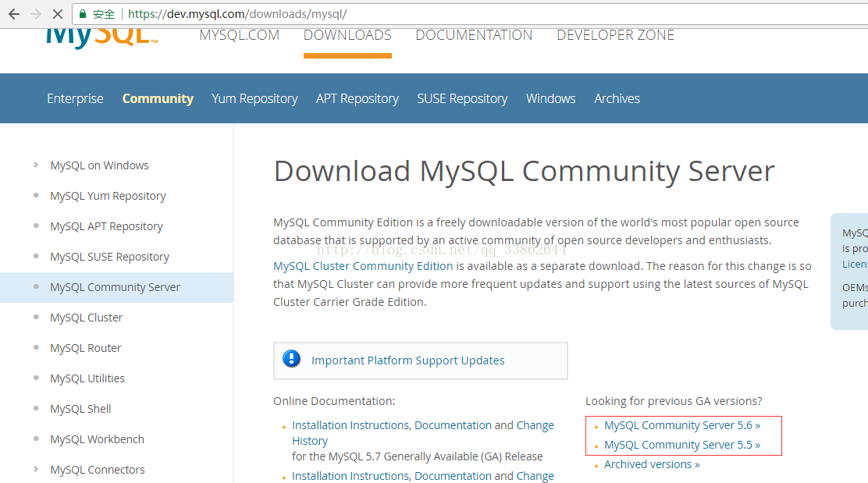The image size is (868, 483).
Task: Open MySQL Yum Repository sidebar link
Action: (x=108, y=196)
